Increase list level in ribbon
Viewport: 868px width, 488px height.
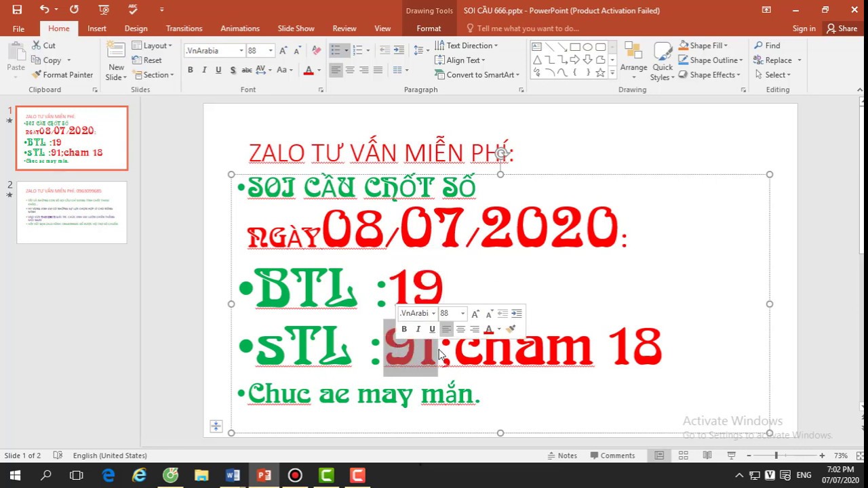tap(399, 51)
